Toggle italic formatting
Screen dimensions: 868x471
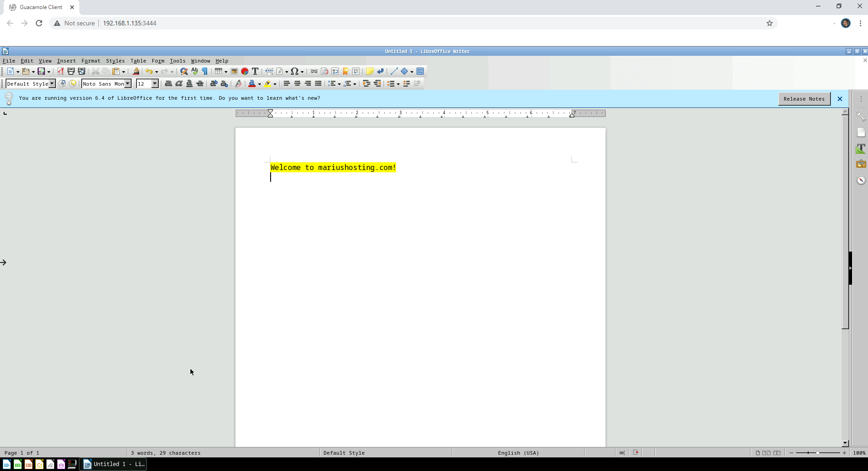pos(179,83)
